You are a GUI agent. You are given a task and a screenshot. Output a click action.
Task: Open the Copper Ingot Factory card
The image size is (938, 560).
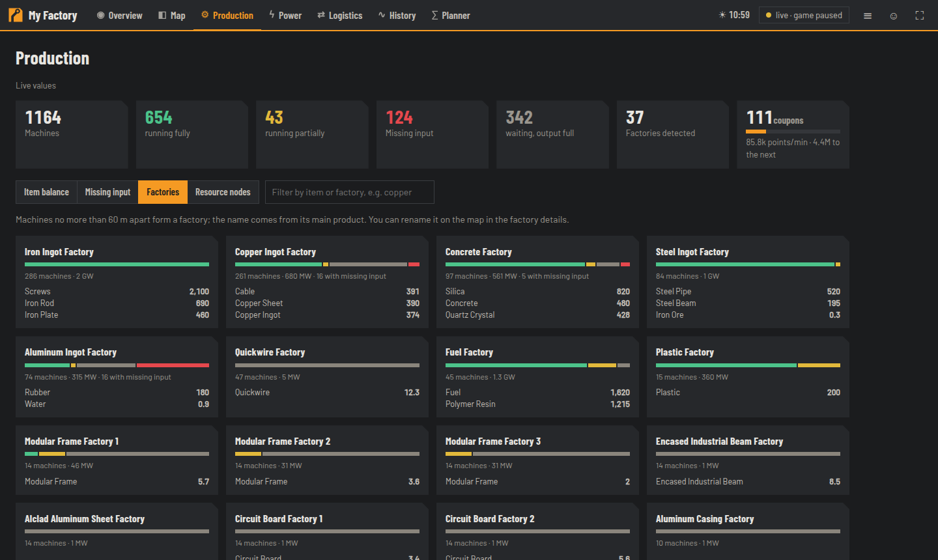click(x=327, y=282)
